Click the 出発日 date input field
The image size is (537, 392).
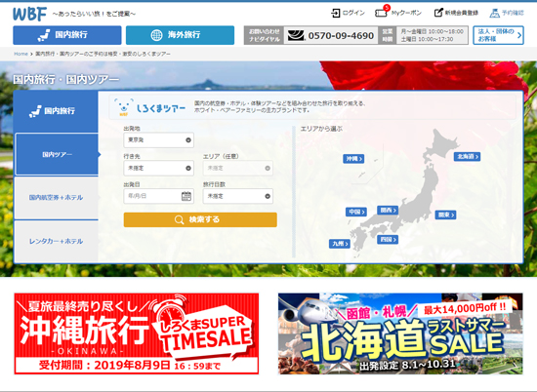(158, 196)
